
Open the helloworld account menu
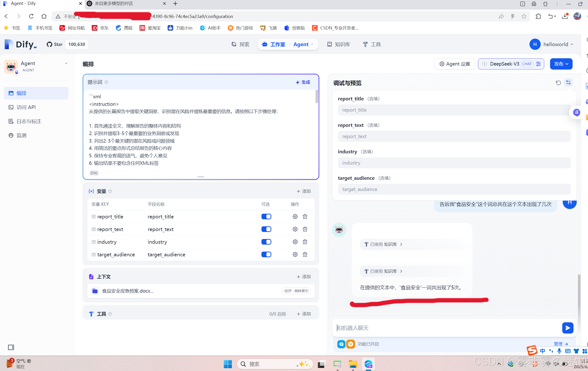551,44
